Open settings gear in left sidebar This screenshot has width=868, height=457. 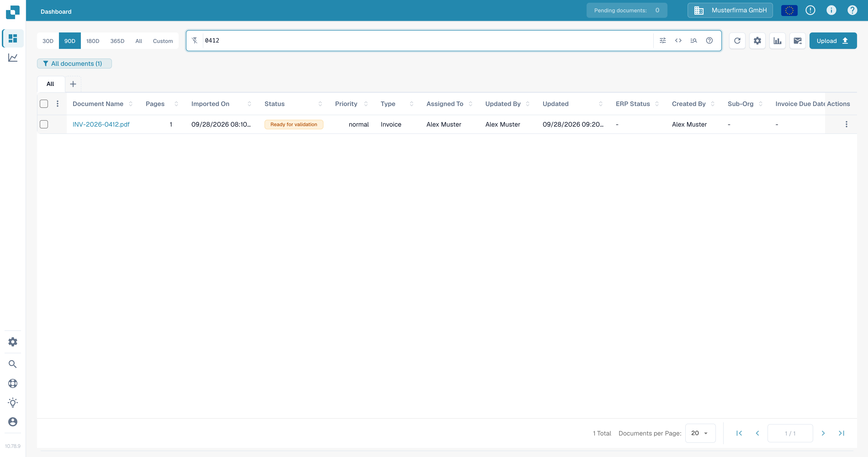click(13, 342)
